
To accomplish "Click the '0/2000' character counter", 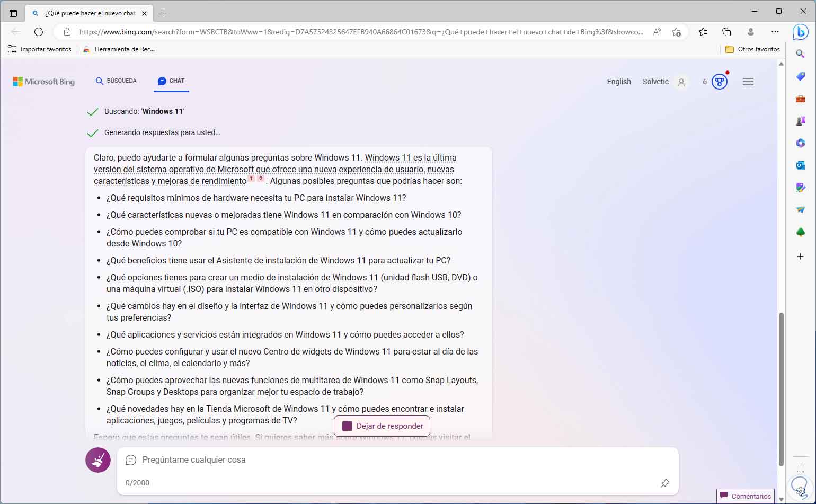I will tap(137, 483).
